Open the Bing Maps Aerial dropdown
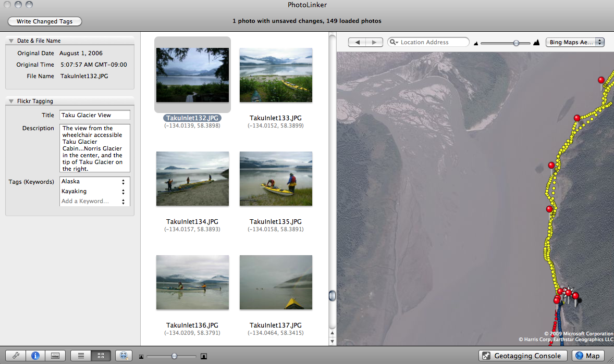 click(x=575, y=42)
